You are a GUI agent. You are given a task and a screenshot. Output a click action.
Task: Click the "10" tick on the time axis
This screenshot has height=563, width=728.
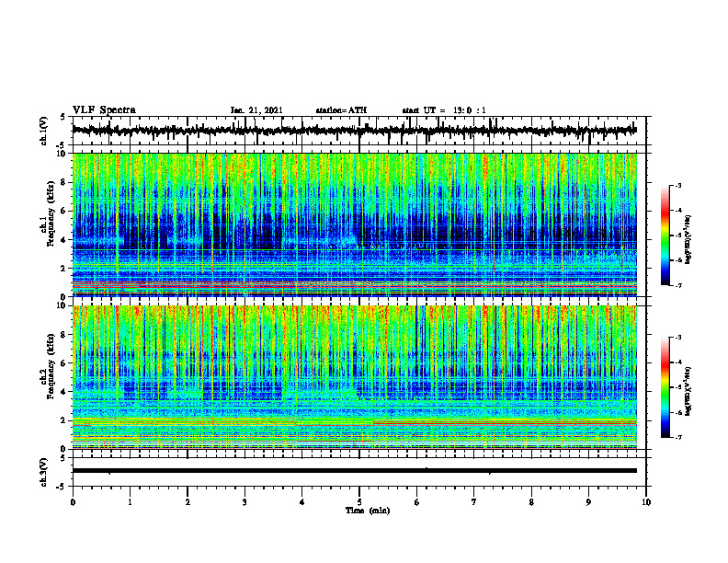point(646,502)
